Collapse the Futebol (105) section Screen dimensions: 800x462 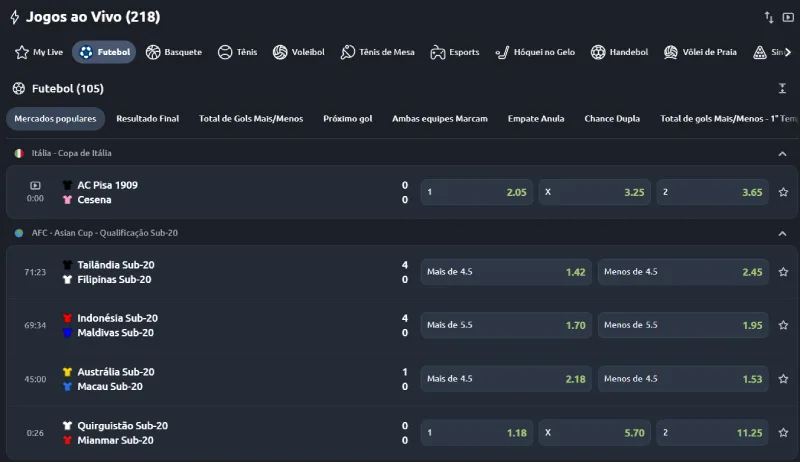click(782, 89)
